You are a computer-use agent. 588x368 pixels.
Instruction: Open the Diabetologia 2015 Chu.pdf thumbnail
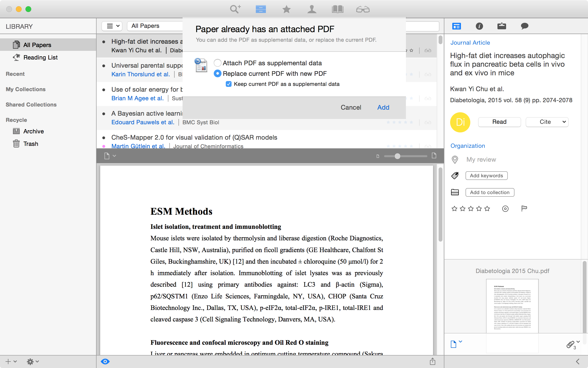click(x=512, y=306)
